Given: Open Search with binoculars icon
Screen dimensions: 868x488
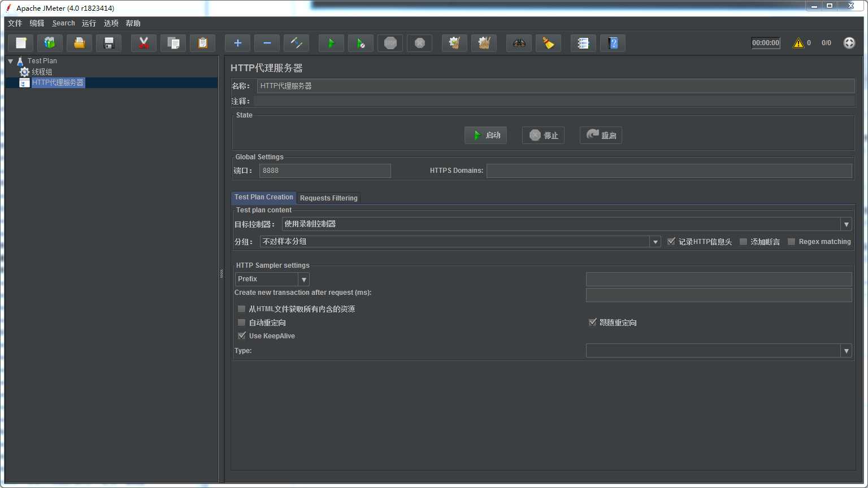Looking at the screenshot, I should [x=519, y=43].
